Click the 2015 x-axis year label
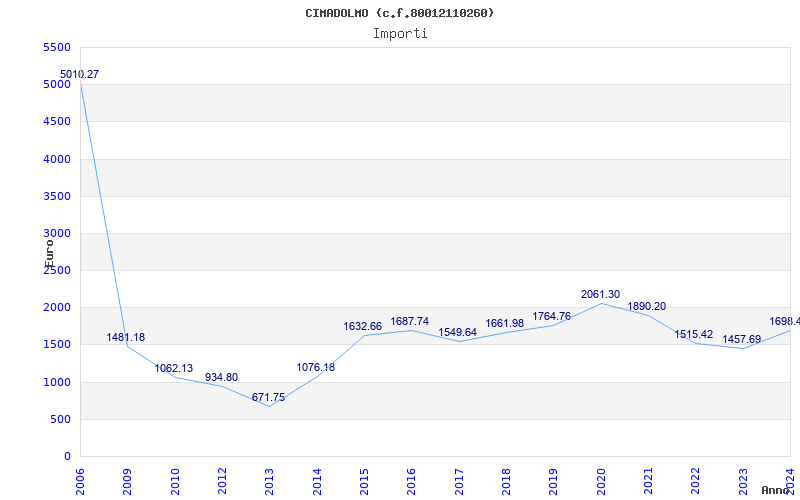This screenshot has width=800, height=500. 364,481
